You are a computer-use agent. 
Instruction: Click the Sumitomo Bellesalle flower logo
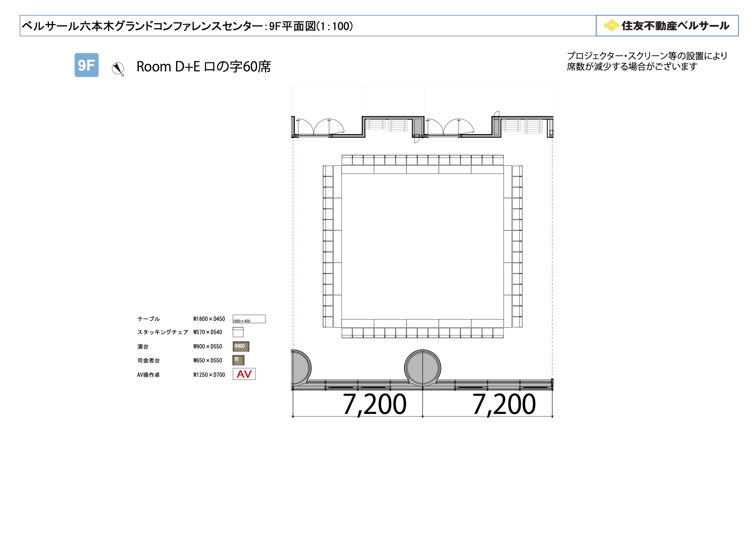click(611, 25)
